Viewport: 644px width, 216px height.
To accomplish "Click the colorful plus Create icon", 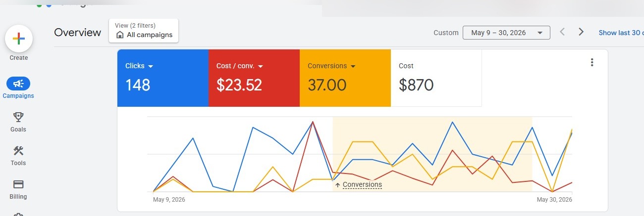I will tap(19, 39).
